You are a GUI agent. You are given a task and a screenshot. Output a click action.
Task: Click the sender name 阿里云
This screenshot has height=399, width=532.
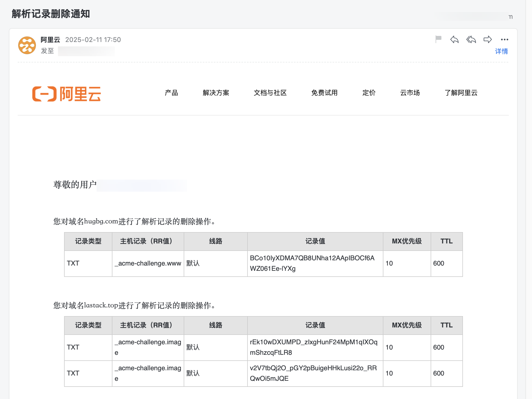50,40
